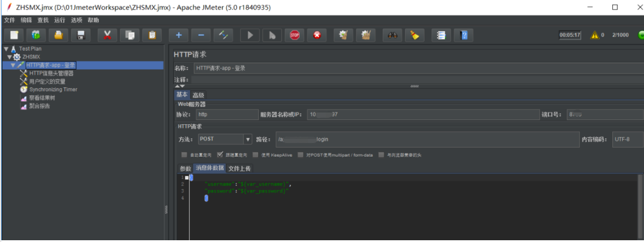Select the ZHSMX thread group
The image size is (644, 242).
[x=31, y=57]
